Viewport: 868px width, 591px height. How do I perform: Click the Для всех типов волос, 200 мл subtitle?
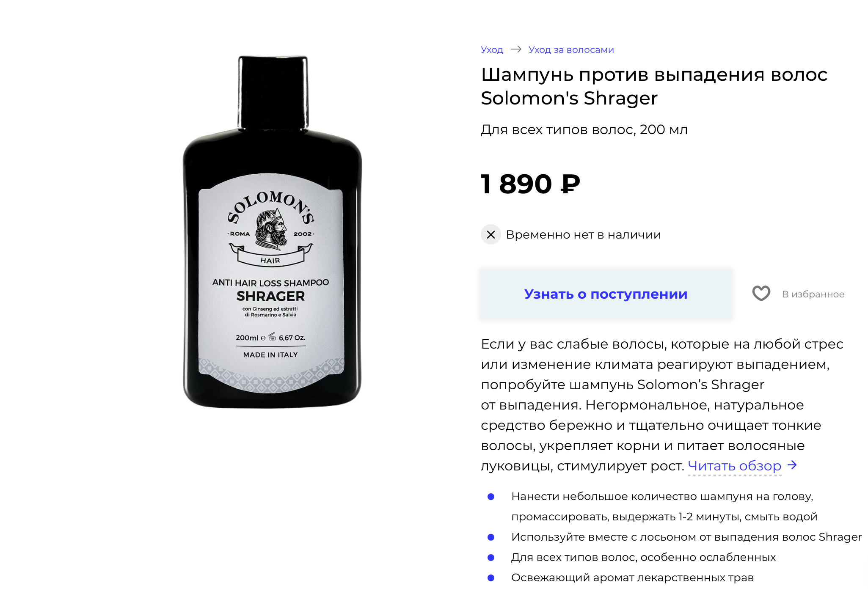(x=584, y=129)
